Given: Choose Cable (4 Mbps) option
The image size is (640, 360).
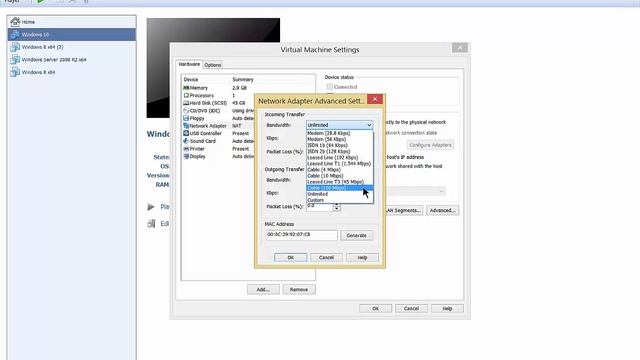Looking at the screenshot, I should (340, 170).
